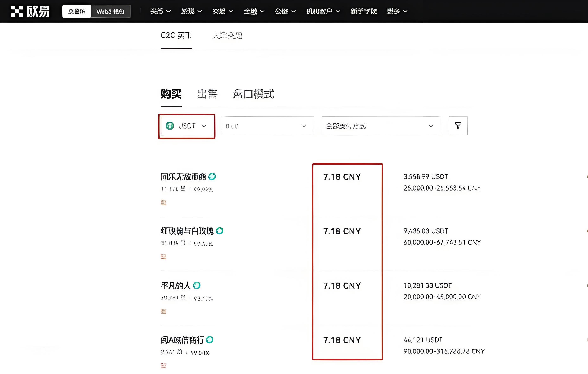The height and width of the screenshot is (374, 588).
Task: Click payment method icon under 国A诚信商行
Action: [164, 366]
